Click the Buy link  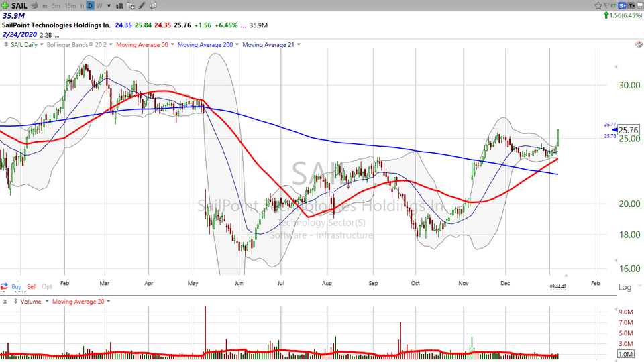click(16, 286)
